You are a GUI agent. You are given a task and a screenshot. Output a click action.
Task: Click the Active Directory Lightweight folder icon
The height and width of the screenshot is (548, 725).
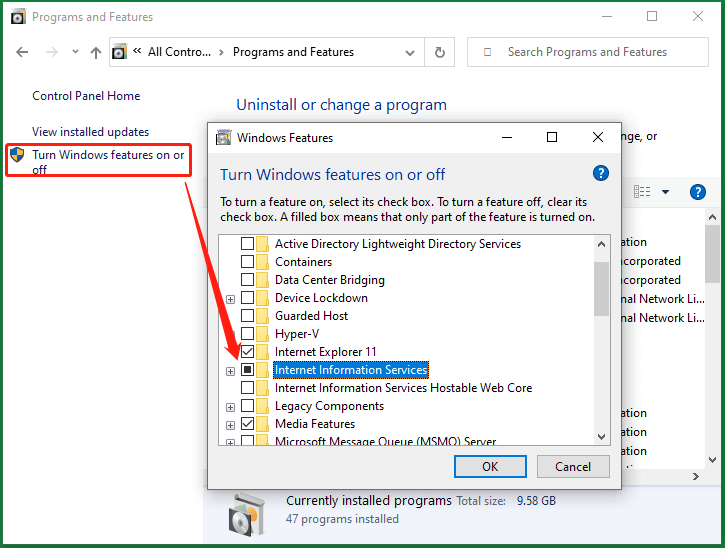(x=263, y=243)
